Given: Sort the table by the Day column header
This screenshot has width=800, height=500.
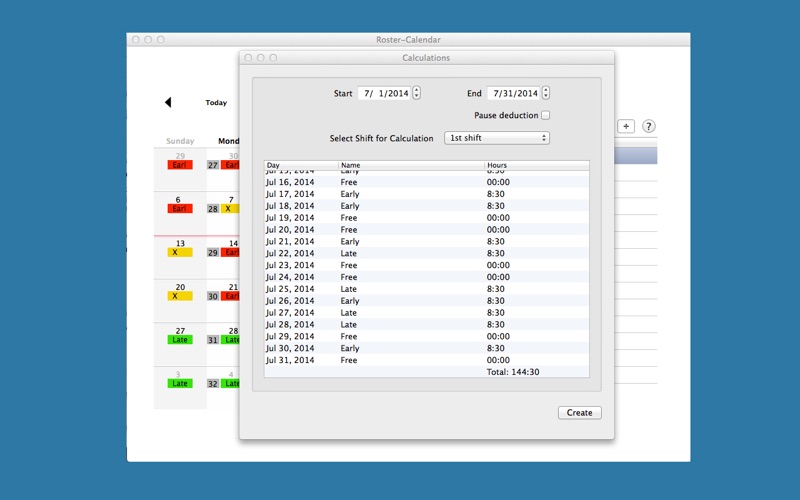Looking at the screenshot, I should pos(300,165).
